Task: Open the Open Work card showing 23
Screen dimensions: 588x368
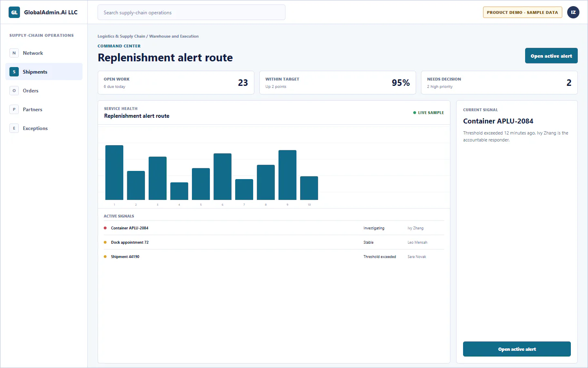Action: (176, 83)
